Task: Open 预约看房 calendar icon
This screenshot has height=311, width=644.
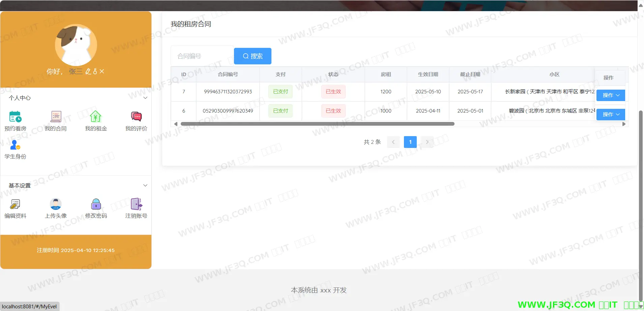Action: point(15,117)
